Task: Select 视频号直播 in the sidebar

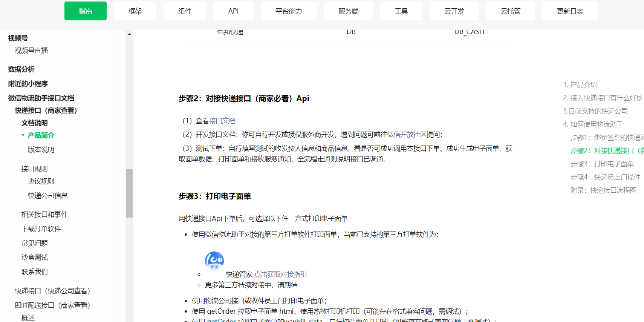Action: click(x=31, y=51)
